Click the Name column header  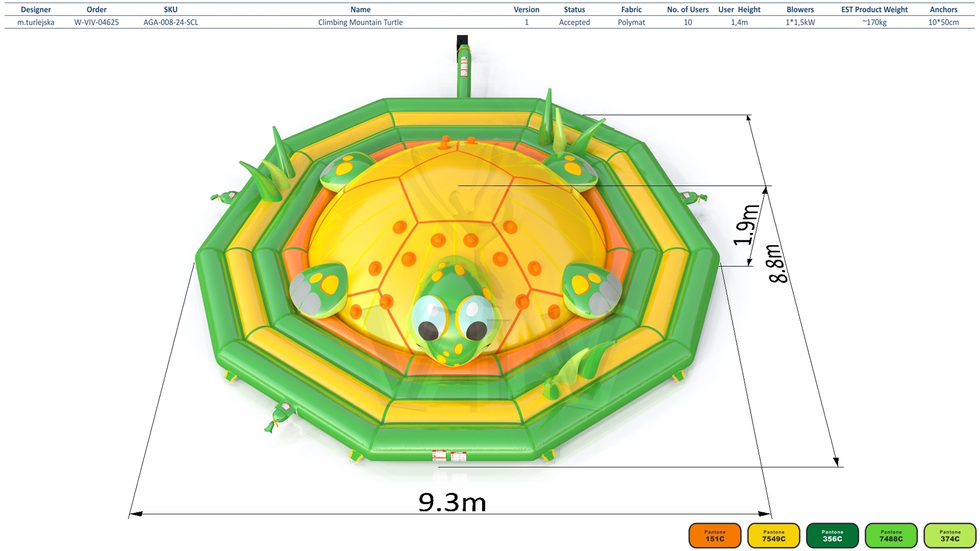coord(360,10)
